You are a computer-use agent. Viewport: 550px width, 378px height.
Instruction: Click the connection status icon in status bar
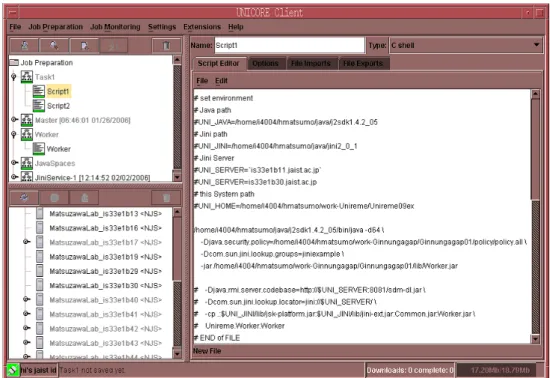coord(13,370)
